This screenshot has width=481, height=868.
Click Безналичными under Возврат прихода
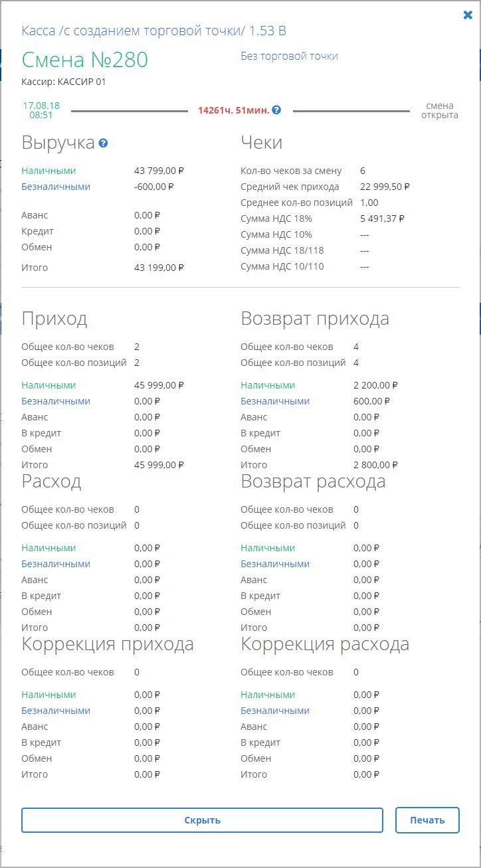275,401
